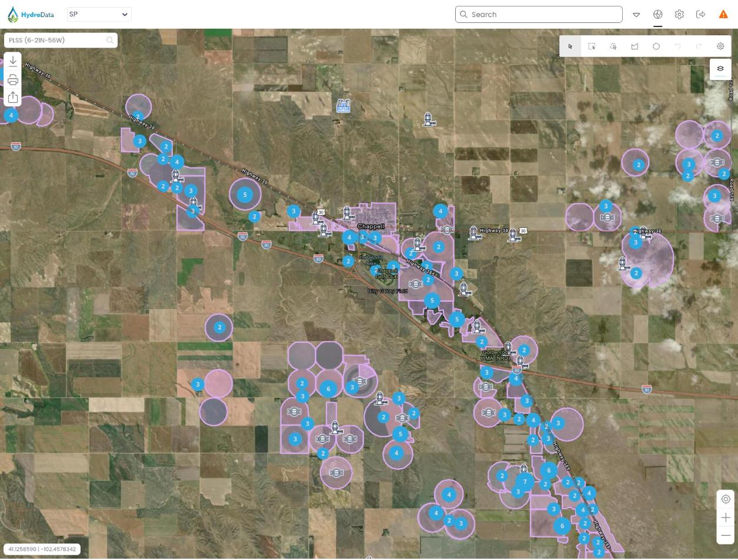Click the PLSS search magnifier icon
Viewport: 738px width, 560px height.
[110, 40]
